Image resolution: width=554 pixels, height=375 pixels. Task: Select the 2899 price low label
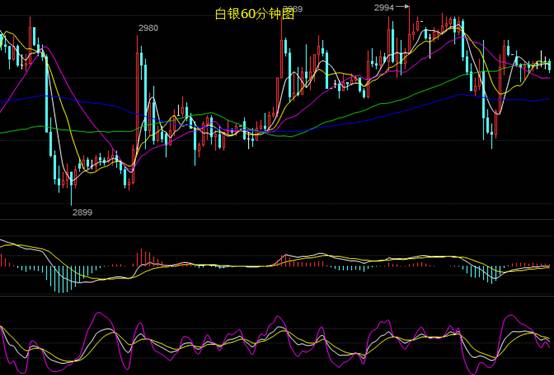pyautogui.click(x=82, y=212)
